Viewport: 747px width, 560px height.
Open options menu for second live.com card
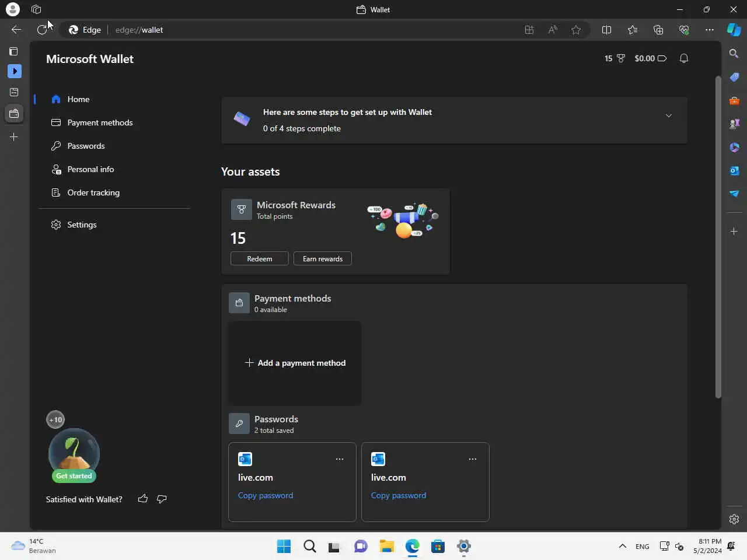473,459
